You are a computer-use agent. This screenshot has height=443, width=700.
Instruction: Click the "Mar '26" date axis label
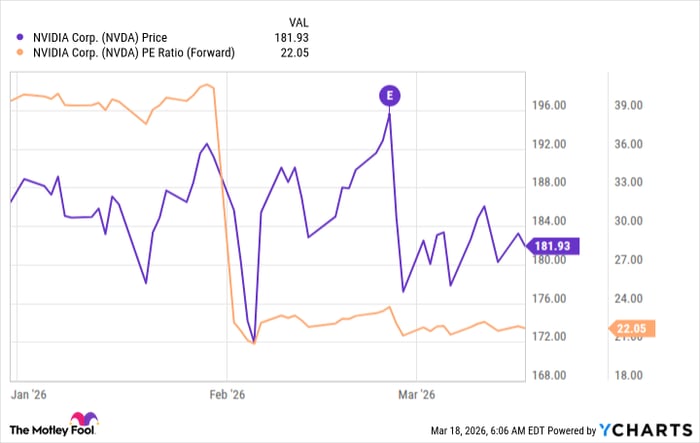coord(417,394)
